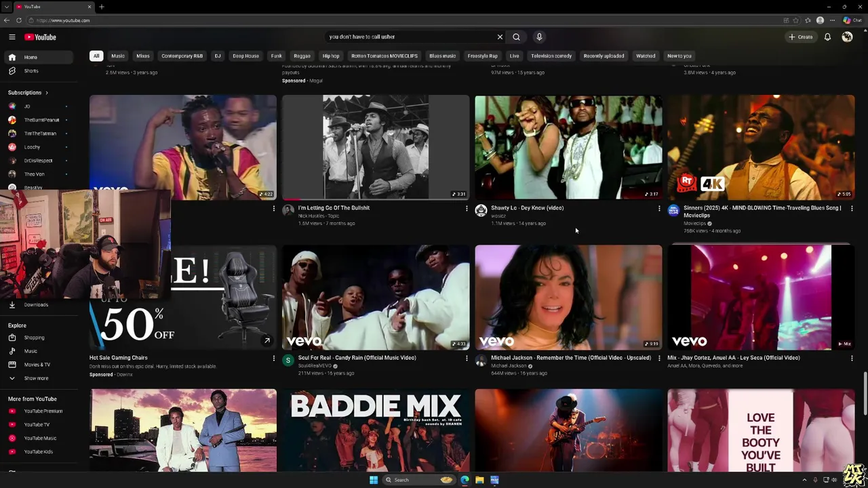
Task: Reload the page in browser
Action: coord(18,20)
